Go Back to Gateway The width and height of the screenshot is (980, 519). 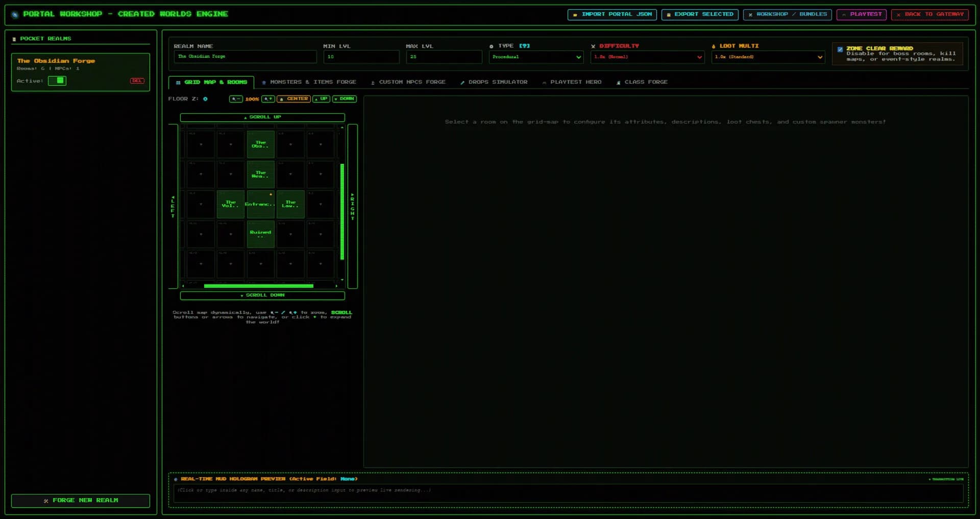[929, 14]
